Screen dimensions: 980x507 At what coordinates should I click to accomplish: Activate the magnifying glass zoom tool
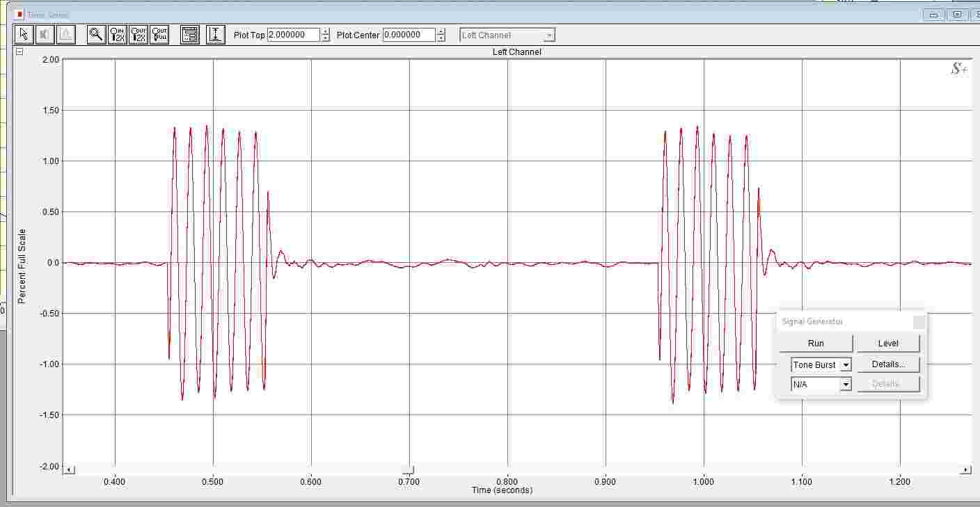[96, 34]
